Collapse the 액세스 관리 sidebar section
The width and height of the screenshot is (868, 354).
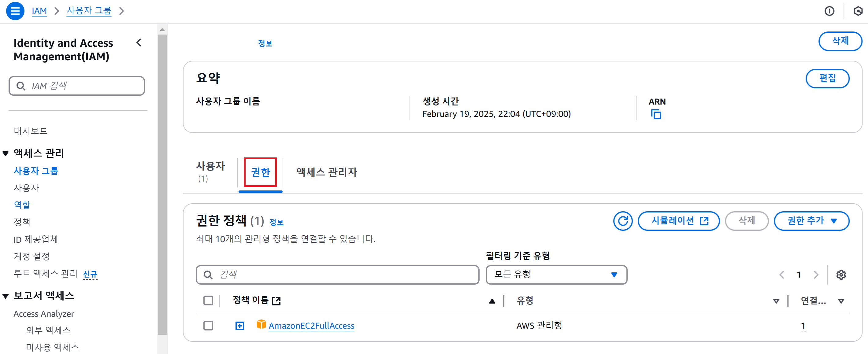coord(6,154)
